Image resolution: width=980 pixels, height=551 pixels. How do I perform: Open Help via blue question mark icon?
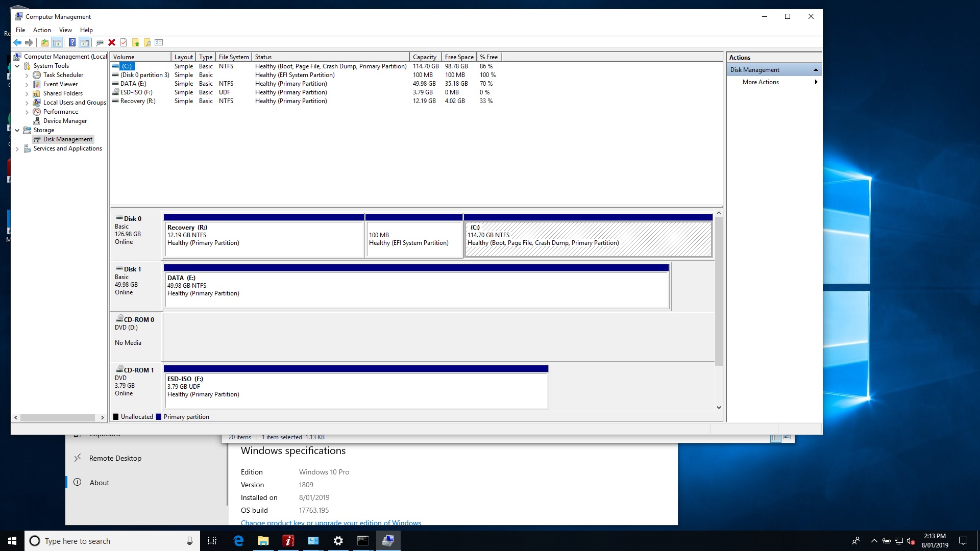point(72,43)
